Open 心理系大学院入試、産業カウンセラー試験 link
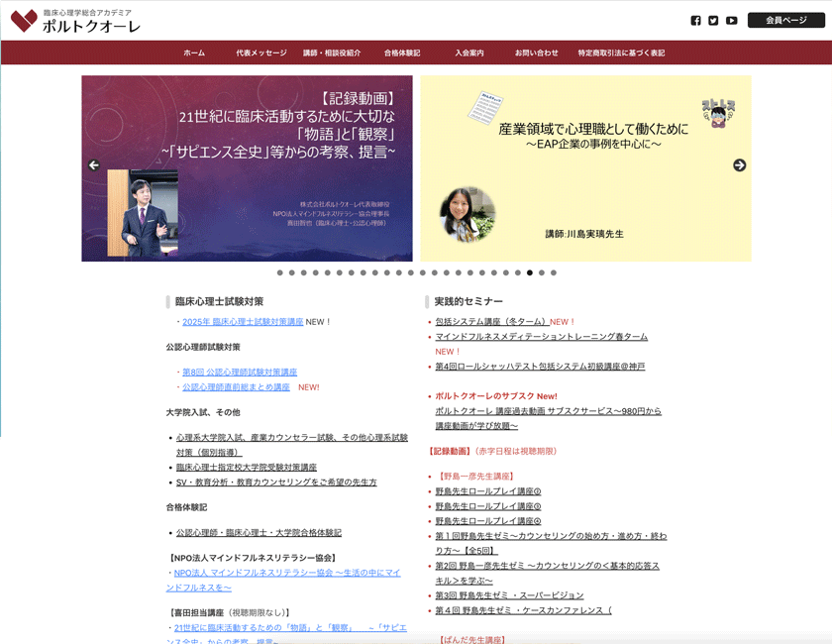 [292, 445]
